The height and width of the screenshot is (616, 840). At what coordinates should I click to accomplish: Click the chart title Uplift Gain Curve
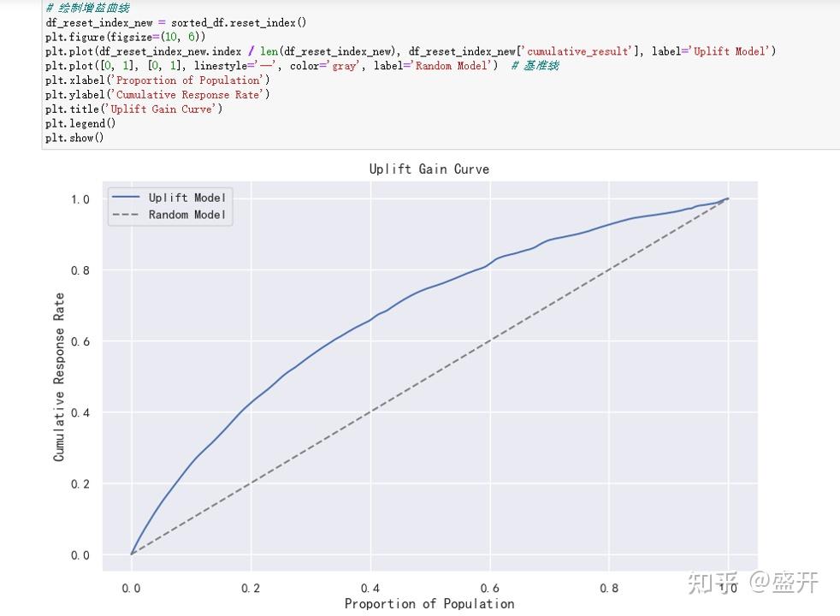point(429,169)
